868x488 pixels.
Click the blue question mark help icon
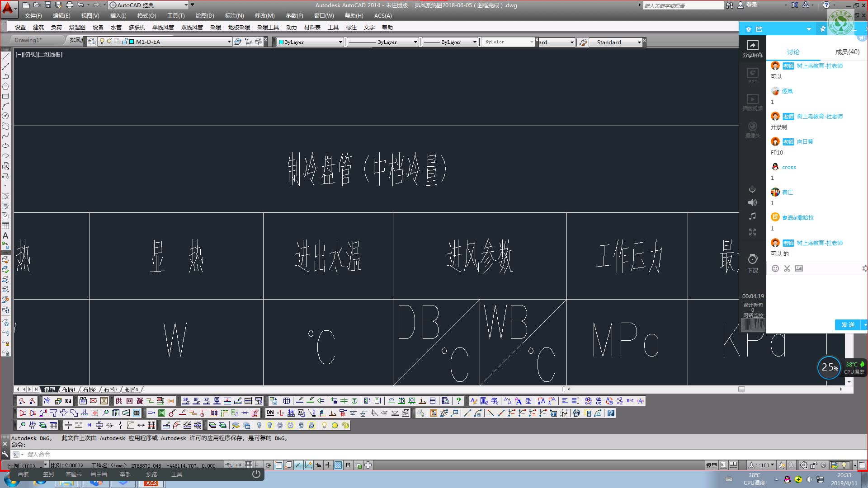pos(611,413)
